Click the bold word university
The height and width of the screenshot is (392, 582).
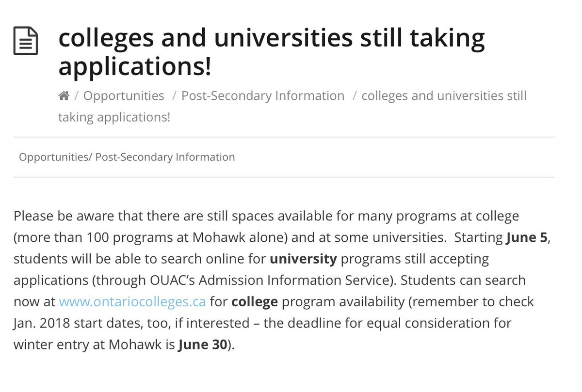pos(303,259)
